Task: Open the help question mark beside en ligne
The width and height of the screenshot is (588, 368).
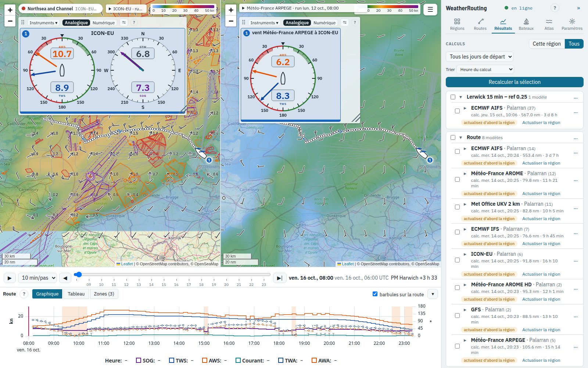Action: tap(555, 8)
